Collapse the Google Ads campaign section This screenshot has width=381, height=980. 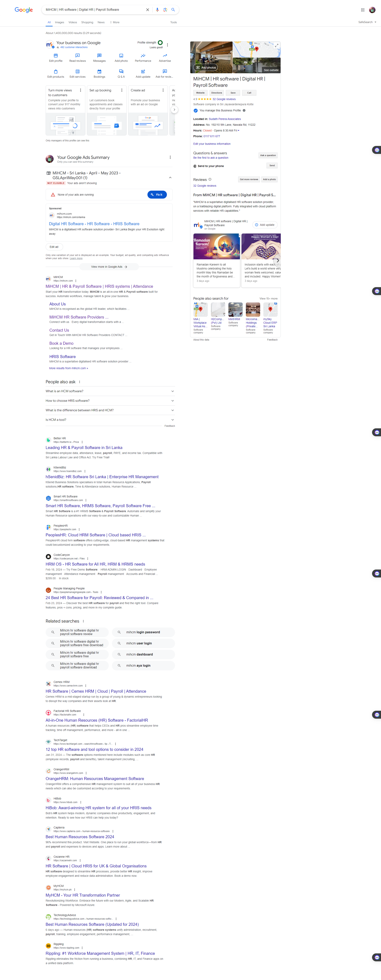tap(170, 178)
